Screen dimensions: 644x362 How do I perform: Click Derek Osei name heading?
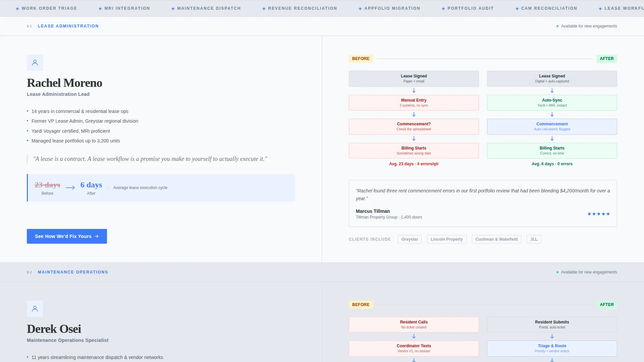pyautogui.click(x=54, y=329)
